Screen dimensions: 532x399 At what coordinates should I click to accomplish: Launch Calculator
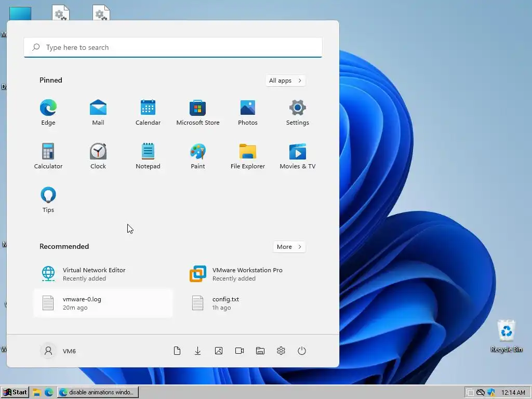(48, 156)
